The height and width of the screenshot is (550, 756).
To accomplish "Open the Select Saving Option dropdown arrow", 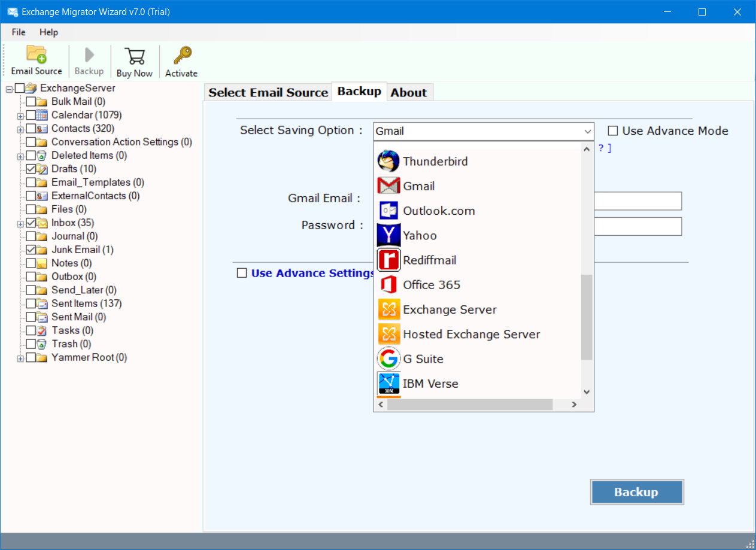I will pyautogui.click(x=587, y=131).
